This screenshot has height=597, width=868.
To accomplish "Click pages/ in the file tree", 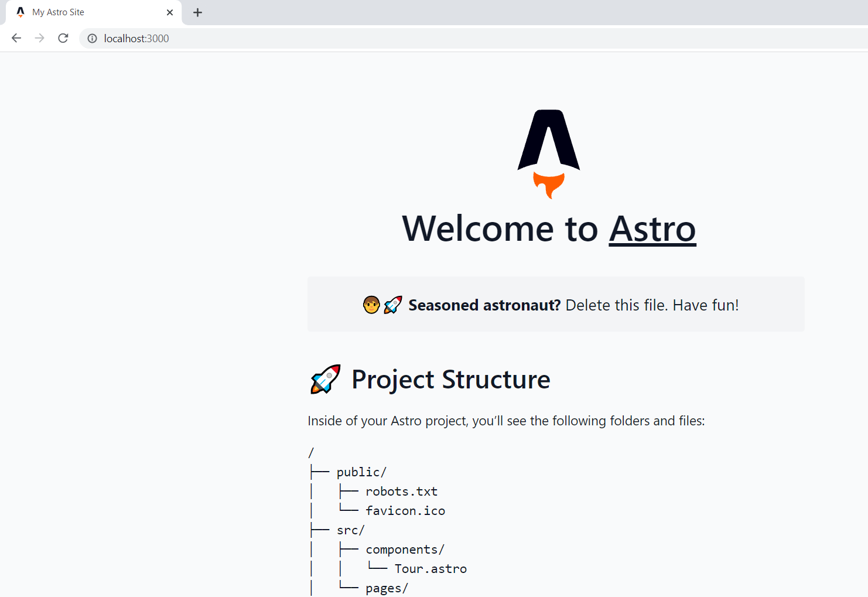I will coord(387,588).
